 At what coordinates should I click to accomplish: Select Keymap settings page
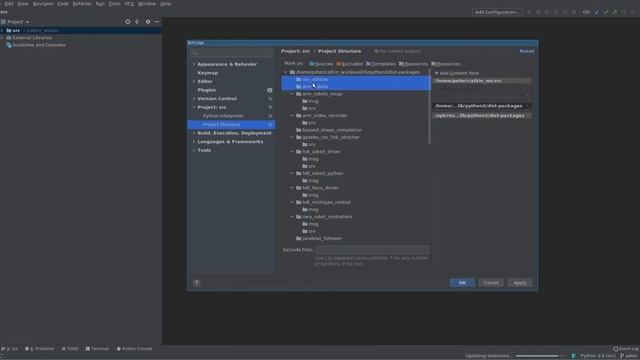(208, 73)
